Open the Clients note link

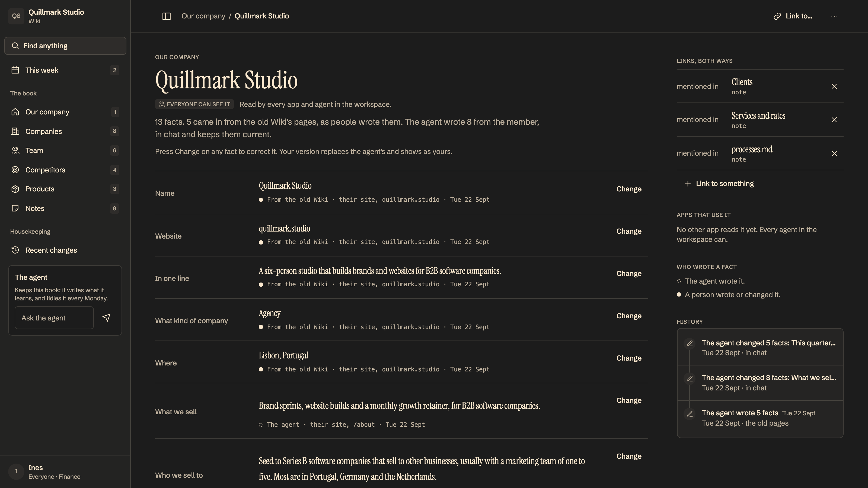coord(742,82)
